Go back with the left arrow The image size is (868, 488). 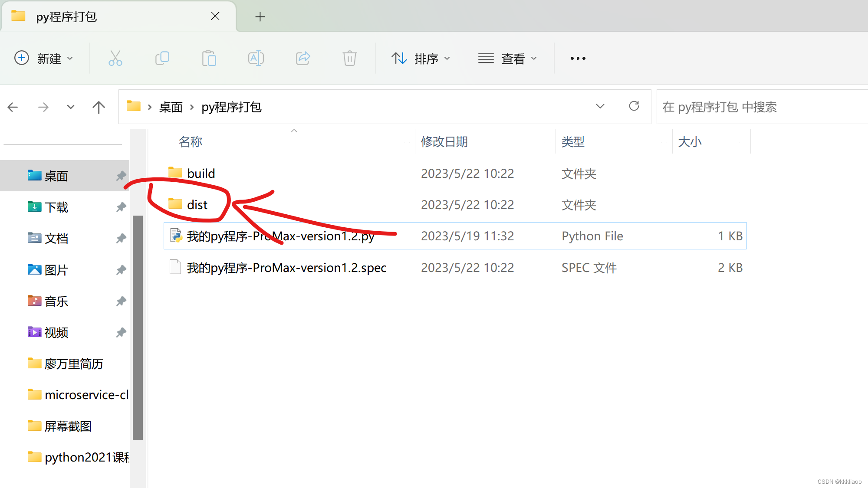click(13, 107)
